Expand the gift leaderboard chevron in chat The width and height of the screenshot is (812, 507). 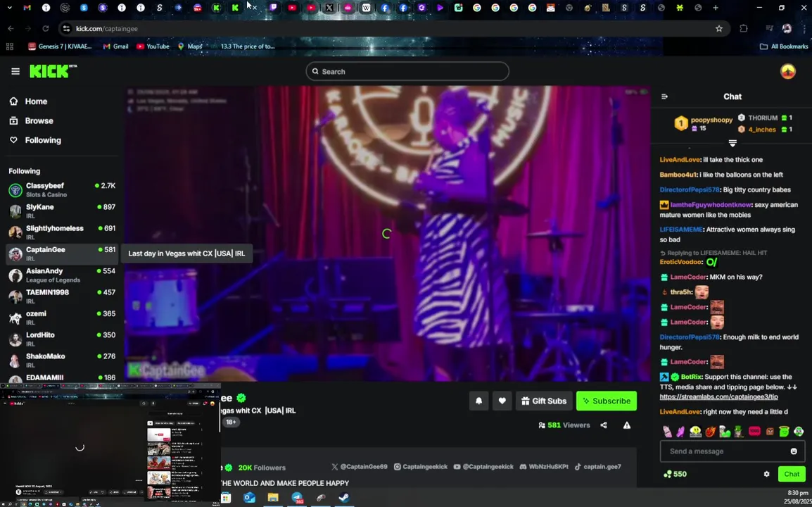click(732, 142)
